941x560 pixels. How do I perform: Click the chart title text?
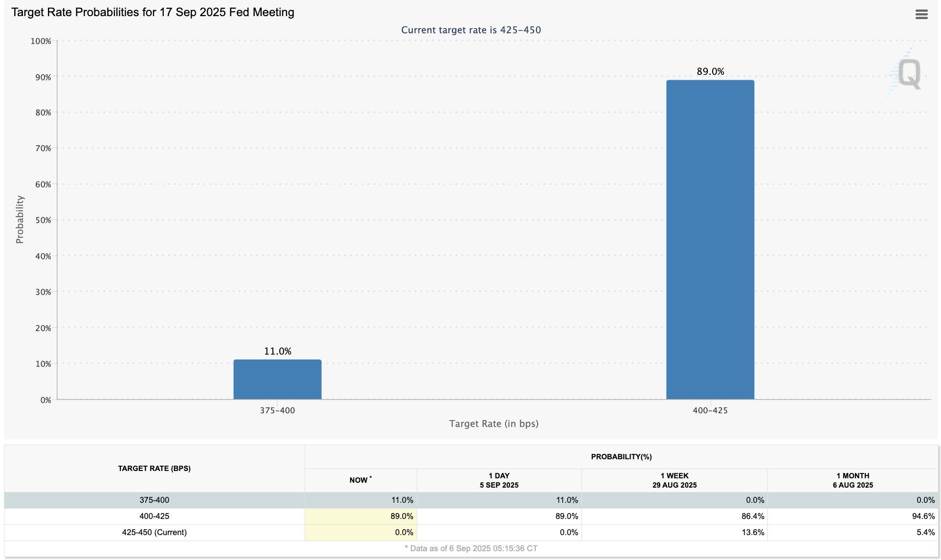153,13
